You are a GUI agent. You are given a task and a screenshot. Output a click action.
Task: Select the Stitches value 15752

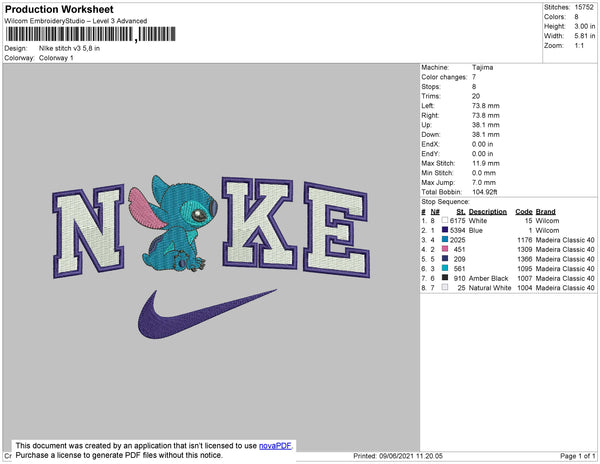pyautogui.click(x=584, y=7)
